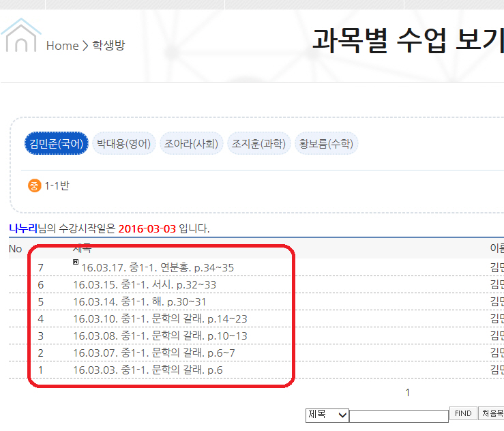
Task: Open lesson 16.03.03 문학의 갈래 p.6
Action: click(148, 370)
